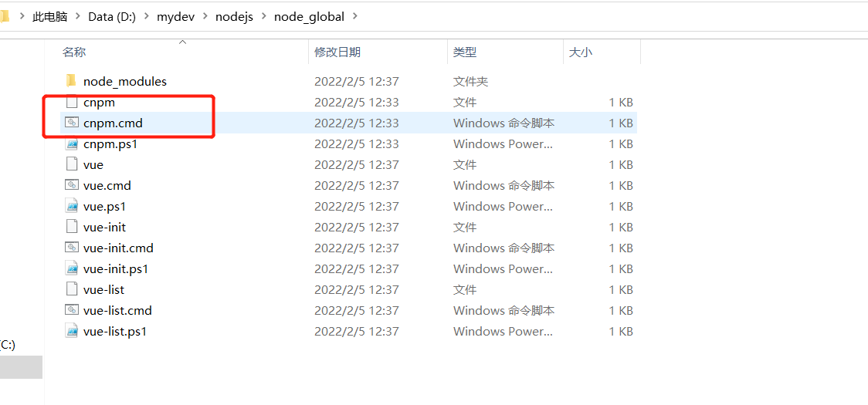Expand chevron after node_global in path
868x405 pixels.
[x=355, y=17]
